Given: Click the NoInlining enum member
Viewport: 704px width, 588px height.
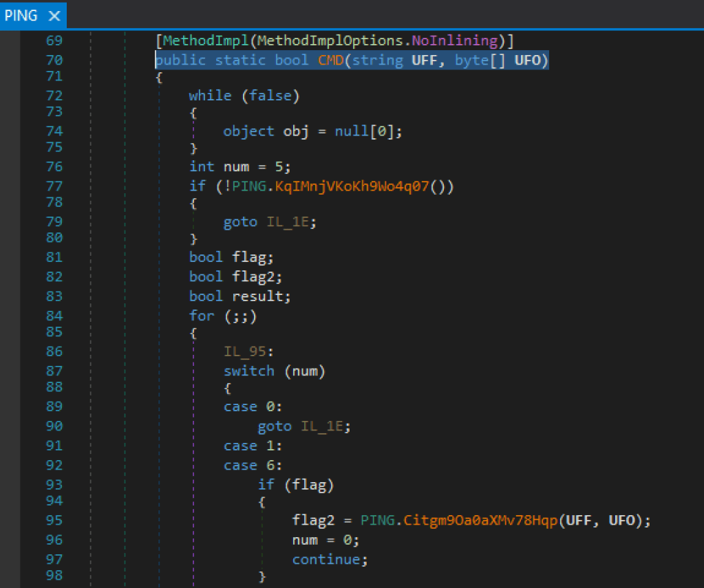Looking at the screenshot, I should click(454, 41).
